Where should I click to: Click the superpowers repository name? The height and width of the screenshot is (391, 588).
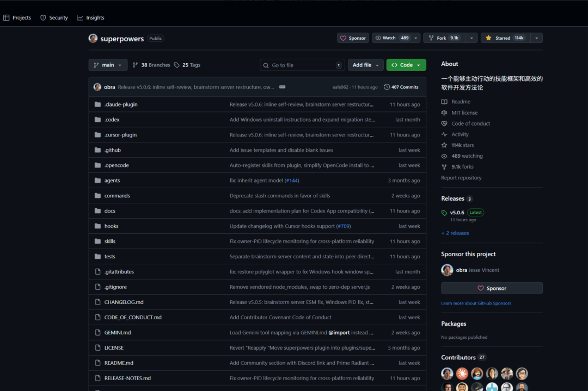pyautogui.click(x=122, y=39)
